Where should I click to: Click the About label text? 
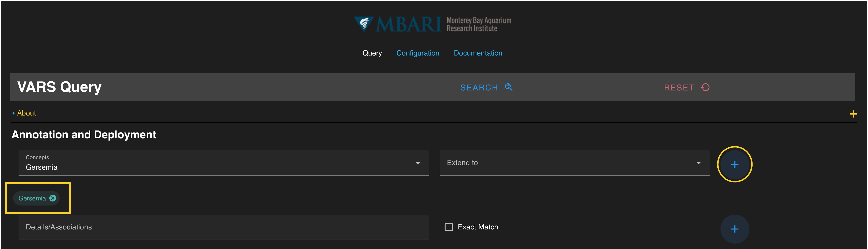coord(27,113)
